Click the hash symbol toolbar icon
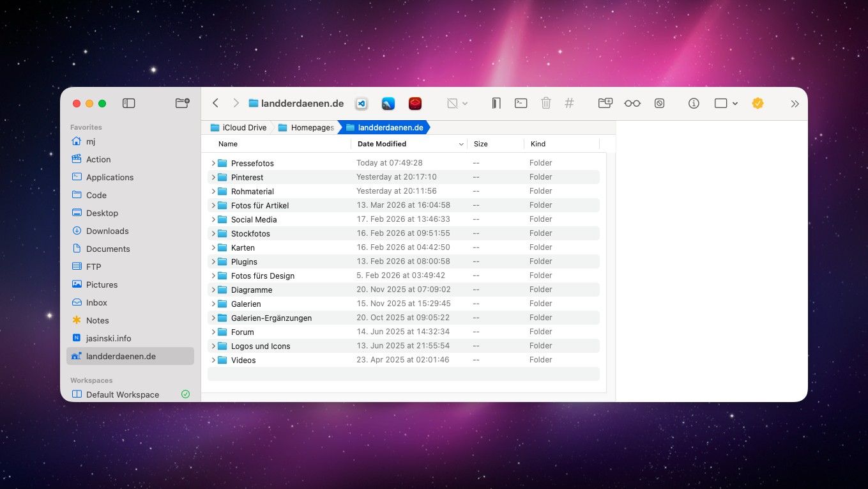The height and width of the screenshot is (489, 868). pyautogui.click(x=570, y=103)
